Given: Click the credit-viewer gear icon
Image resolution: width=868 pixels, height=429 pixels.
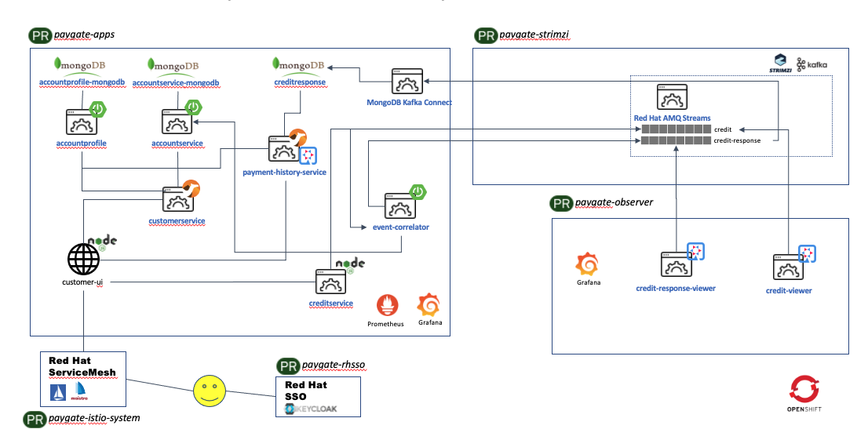Looking at the screenshot, I should coord(788,267).
